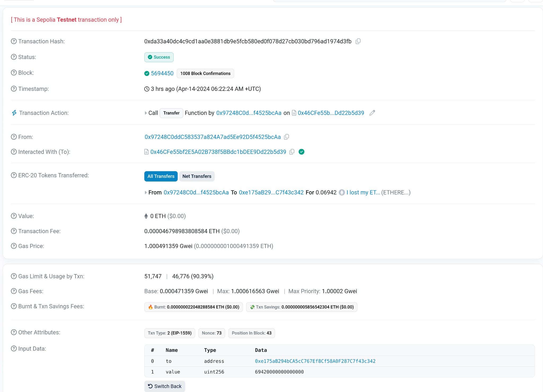Open block number 5694450 link
Viewport: 543px width, 392px height.
tap(162, 73)
